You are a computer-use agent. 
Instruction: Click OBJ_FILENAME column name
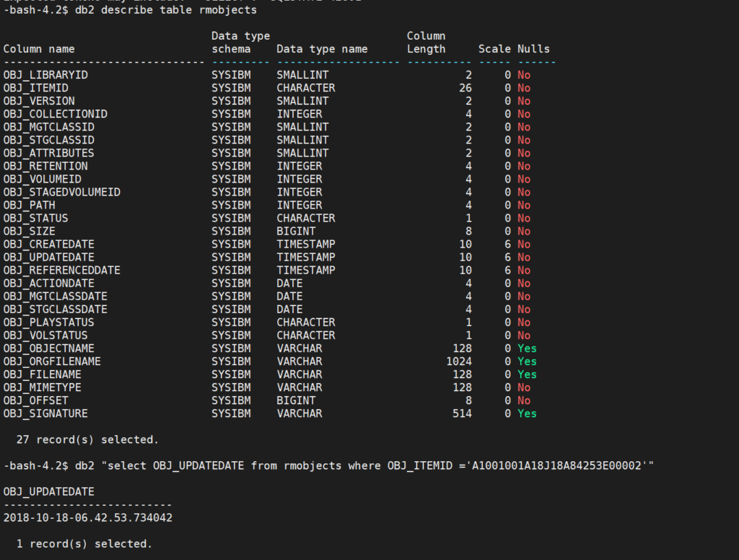[x=43, y=375]
